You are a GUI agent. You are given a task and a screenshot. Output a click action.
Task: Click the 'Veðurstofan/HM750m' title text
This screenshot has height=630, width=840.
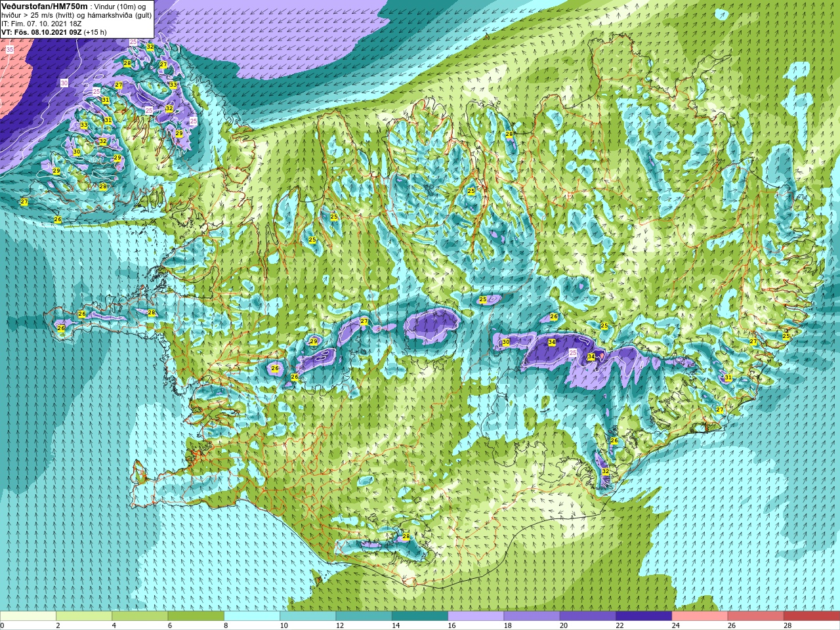(x=43, y=6)
